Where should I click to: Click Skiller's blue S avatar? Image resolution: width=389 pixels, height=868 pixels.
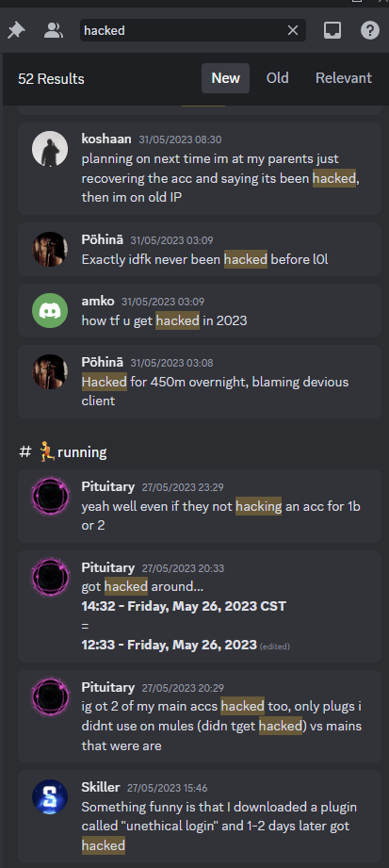(50, 796)
